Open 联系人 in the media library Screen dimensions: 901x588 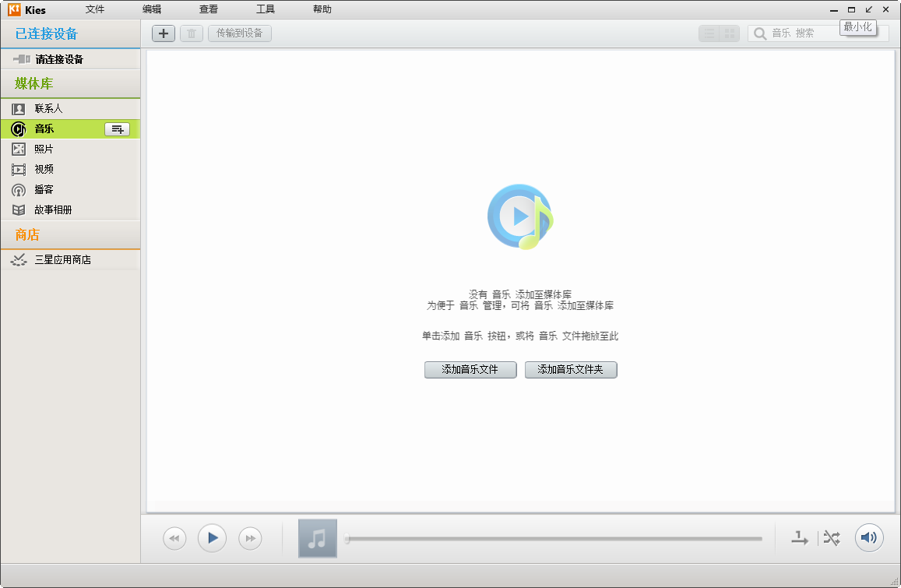click(71, 108)
